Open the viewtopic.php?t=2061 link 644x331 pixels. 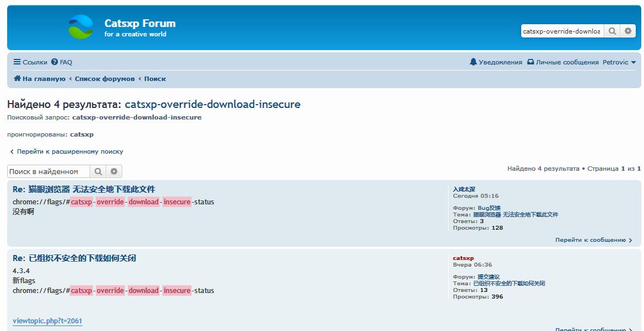[48, 321]
